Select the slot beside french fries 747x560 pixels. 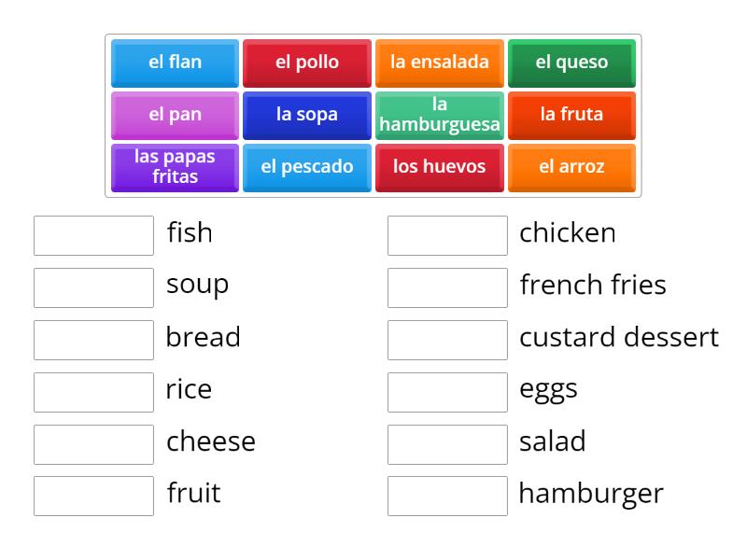[447, 287]
